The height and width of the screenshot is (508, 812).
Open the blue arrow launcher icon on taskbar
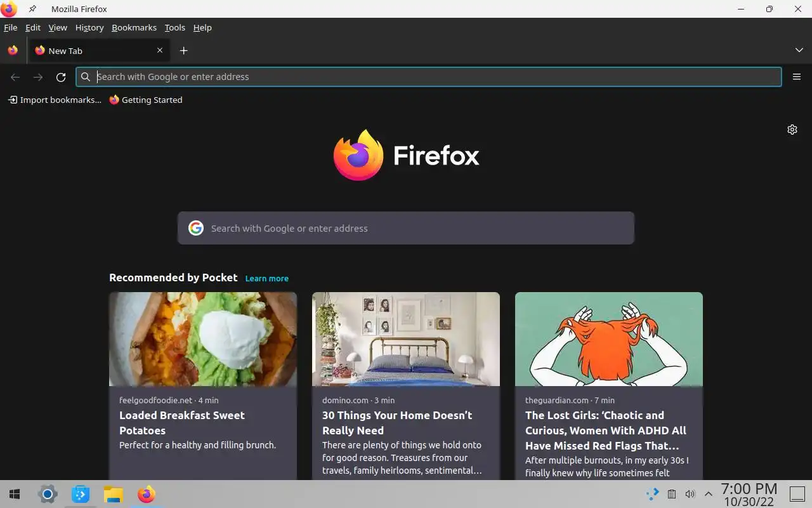(x=81, y=494)
